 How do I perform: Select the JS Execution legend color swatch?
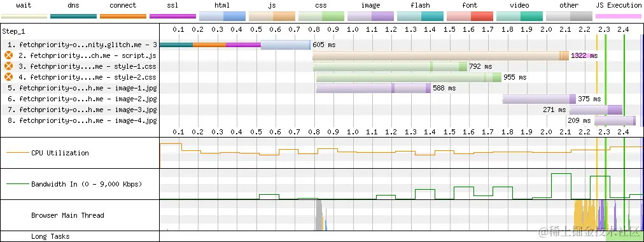click(619, 17)
